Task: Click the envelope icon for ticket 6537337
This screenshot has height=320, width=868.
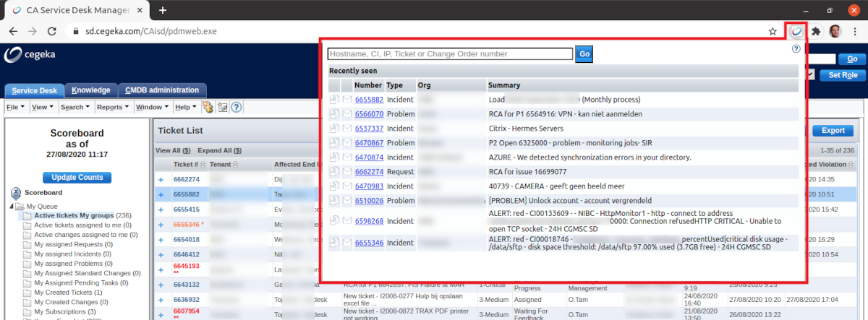Action: click(x=346, y=129)
